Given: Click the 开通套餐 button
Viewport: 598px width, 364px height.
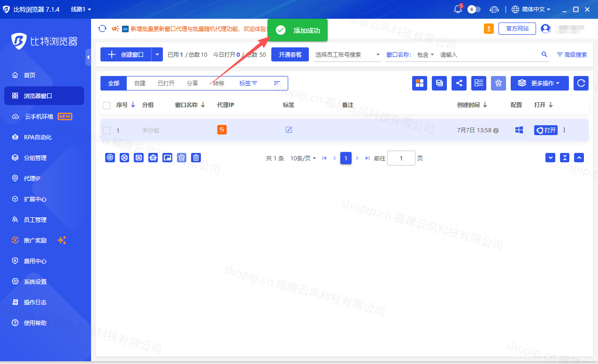Looking at the screenshot, I should [290, 54].
